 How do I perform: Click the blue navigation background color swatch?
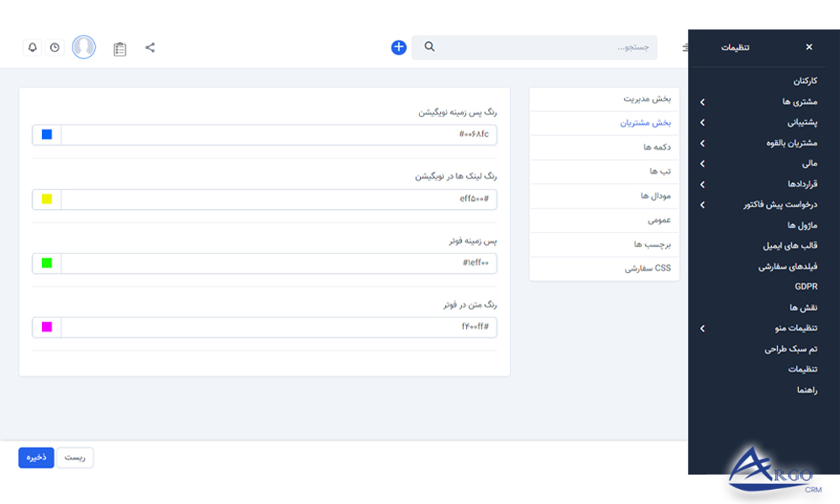pos(47,134)
